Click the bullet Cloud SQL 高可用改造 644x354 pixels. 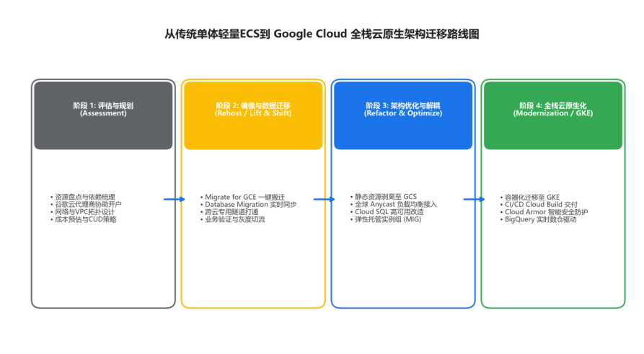387,211
